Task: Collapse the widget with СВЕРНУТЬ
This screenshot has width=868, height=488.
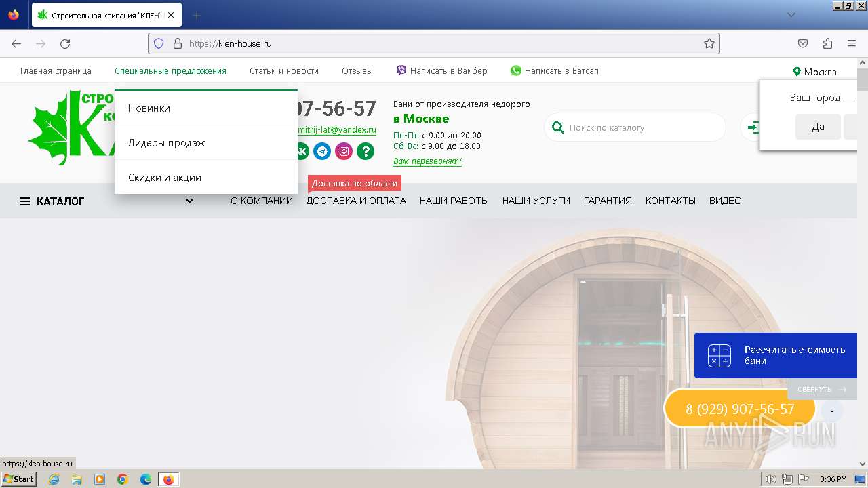Action: coord(822,389)
